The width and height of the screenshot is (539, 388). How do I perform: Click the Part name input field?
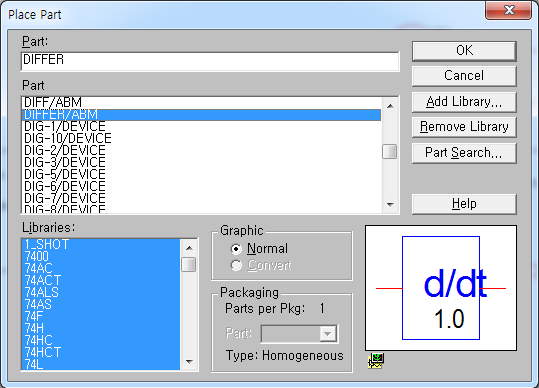tap(210, 61)
